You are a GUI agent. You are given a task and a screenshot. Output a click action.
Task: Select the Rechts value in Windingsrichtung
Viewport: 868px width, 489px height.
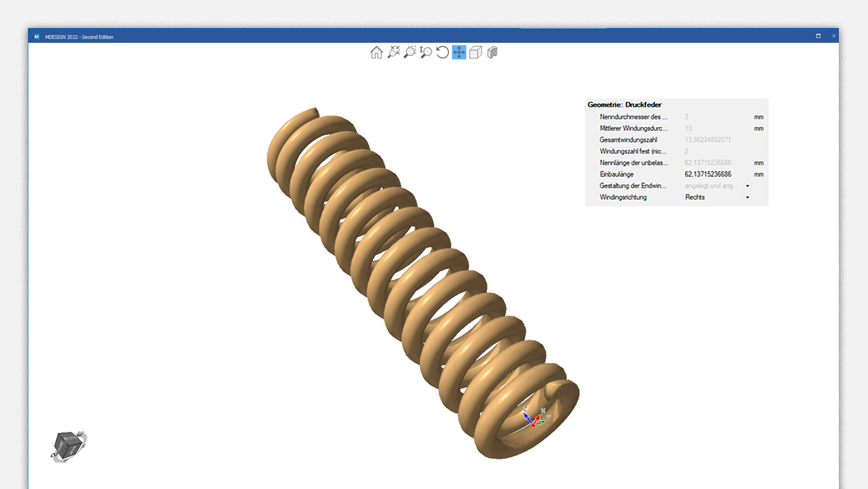pyautogui.click(x=695, y=197)
